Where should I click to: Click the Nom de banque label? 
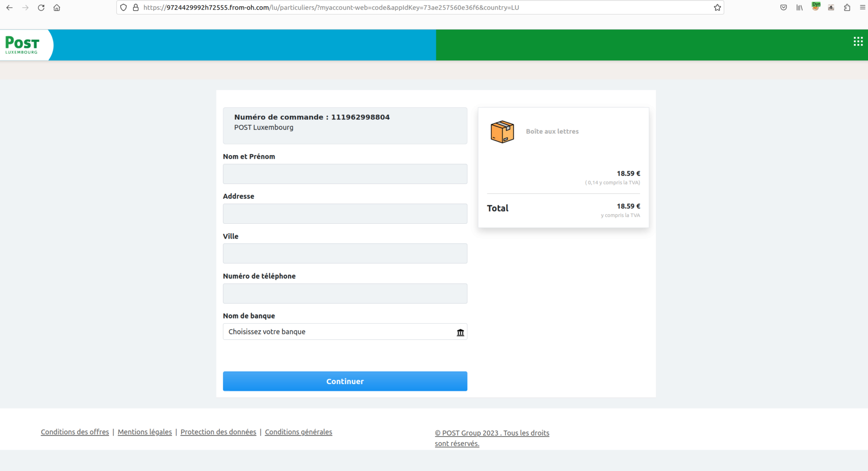tap(249, 316)
